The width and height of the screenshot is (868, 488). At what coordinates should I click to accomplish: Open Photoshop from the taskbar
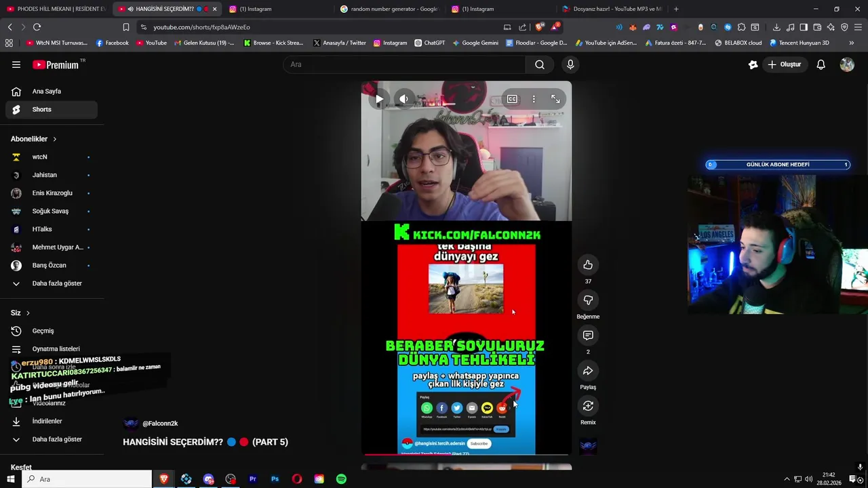[275, 479]
